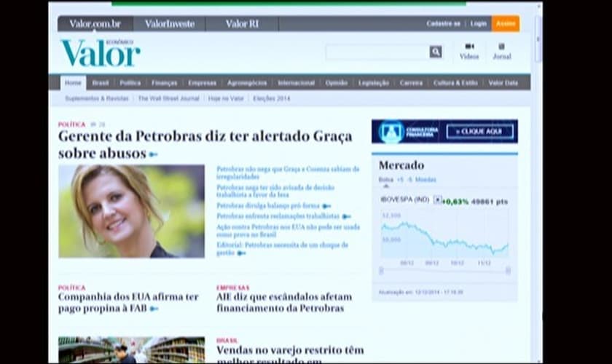Open the Vídeos camera icon
The image size is (612, 364).
(469, 47)
